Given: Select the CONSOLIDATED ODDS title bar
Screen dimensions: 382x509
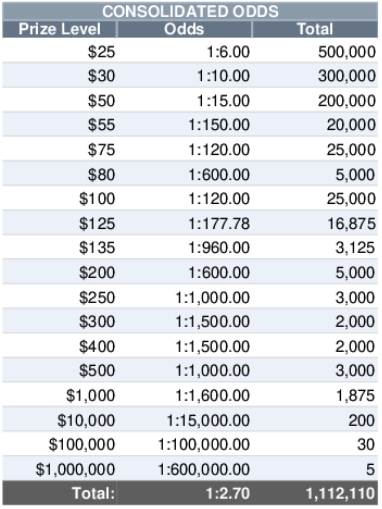Looking at the screenshot, I should 190,11.
